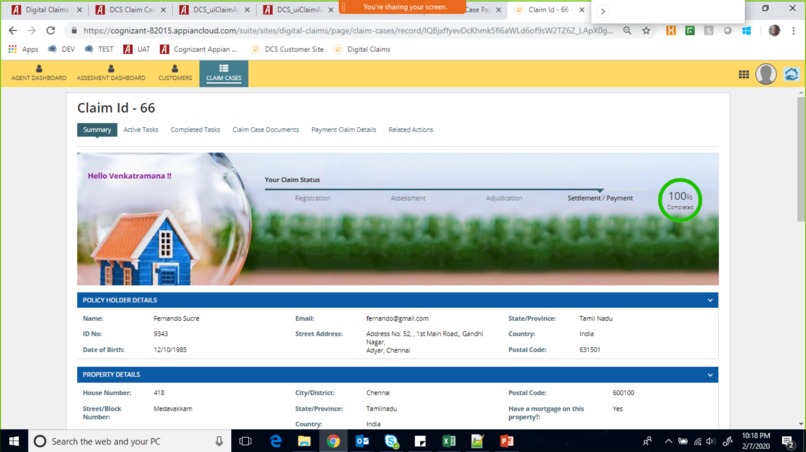Open the Agent Dashboard page
Image resolution: width=806 pixels, height=452 pixels.
tap(39, 73)
